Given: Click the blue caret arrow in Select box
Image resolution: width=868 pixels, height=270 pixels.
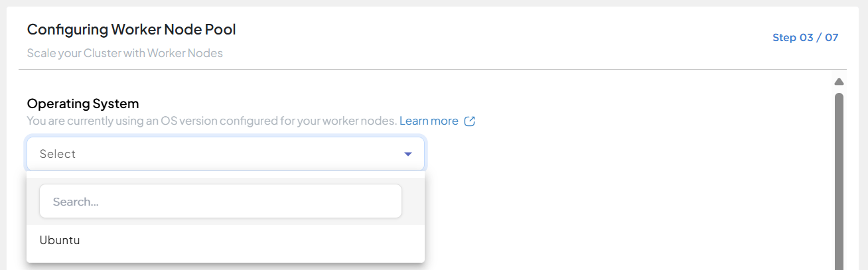Looking at the screenshot, I should [x=408, y=154].
